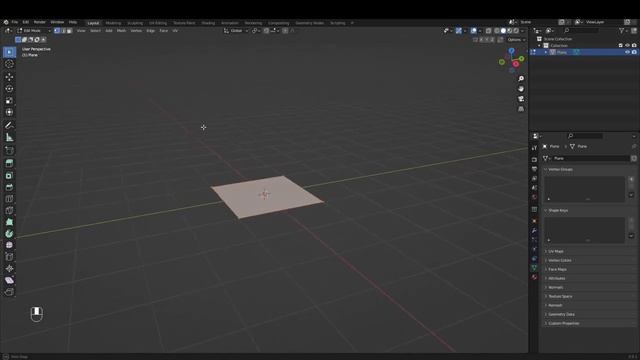Enable vertex select mode

pos(57,31)
